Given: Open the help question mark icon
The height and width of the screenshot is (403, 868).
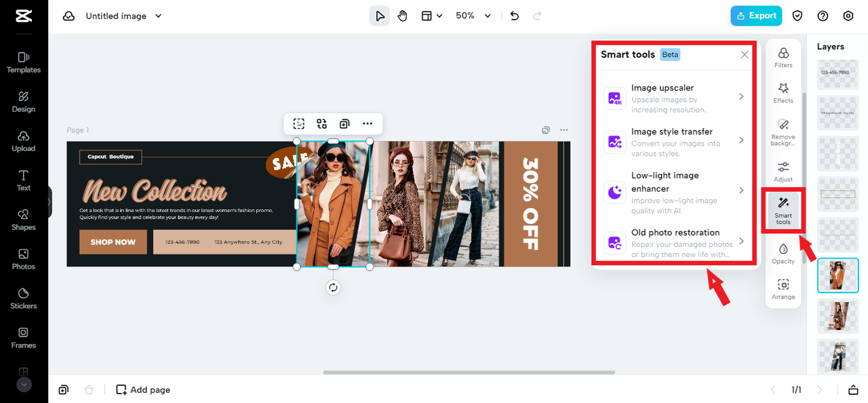Looking at the screenshot, I should pyautogui.click(x=823, y=16).
